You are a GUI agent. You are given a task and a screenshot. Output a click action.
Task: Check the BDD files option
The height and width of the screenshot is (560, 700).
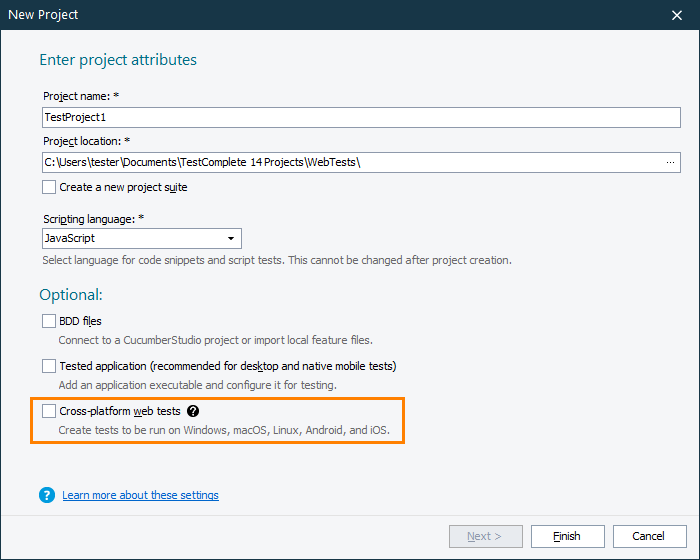49,321
